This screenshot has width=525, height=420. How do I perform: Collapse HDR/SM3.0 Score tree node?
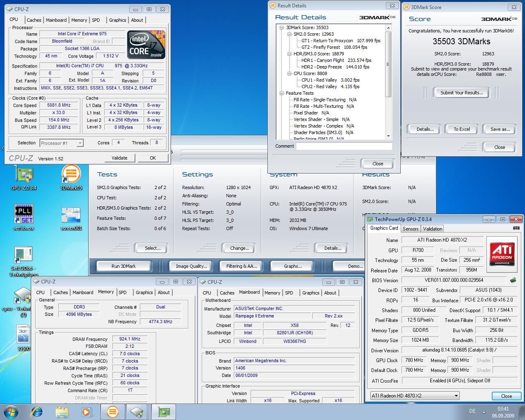(x=289, y=54)
